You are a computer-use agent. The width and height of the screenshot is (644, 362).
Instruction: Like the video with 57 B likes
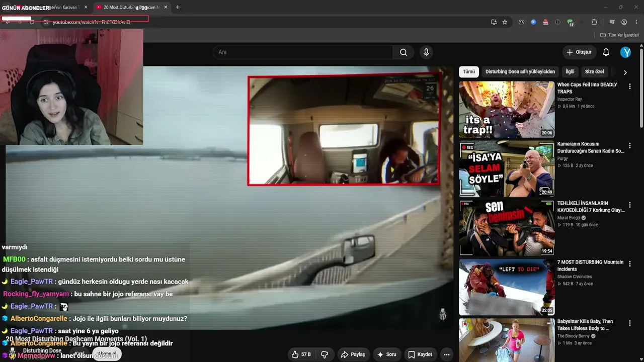point(301,354)
